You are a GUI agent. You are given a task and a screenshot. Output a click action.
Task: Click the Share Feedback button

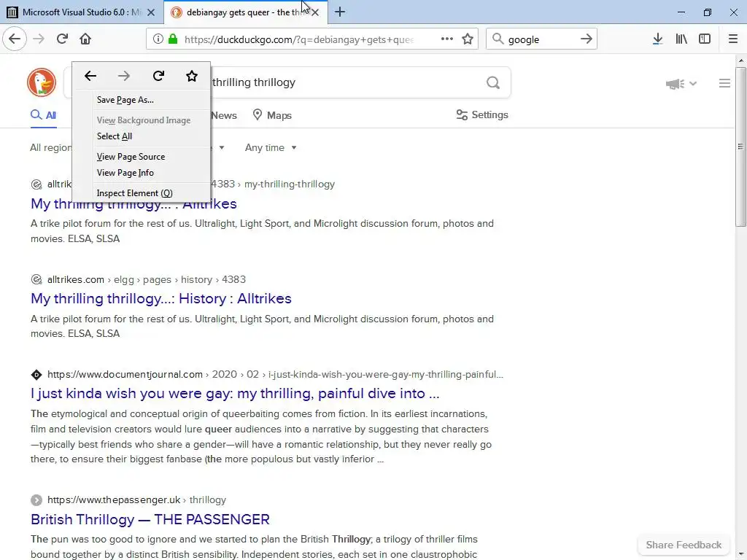point(683,545)
